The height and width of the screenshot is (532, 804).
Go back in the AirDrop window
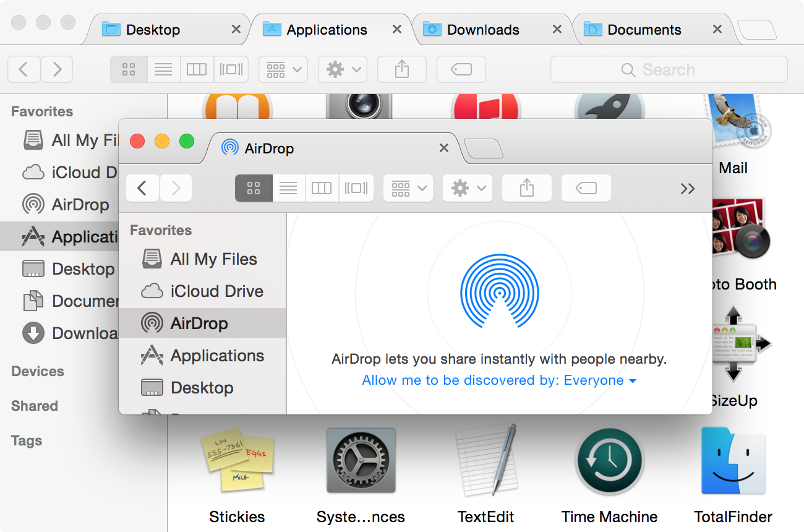(x=142, y=188)
